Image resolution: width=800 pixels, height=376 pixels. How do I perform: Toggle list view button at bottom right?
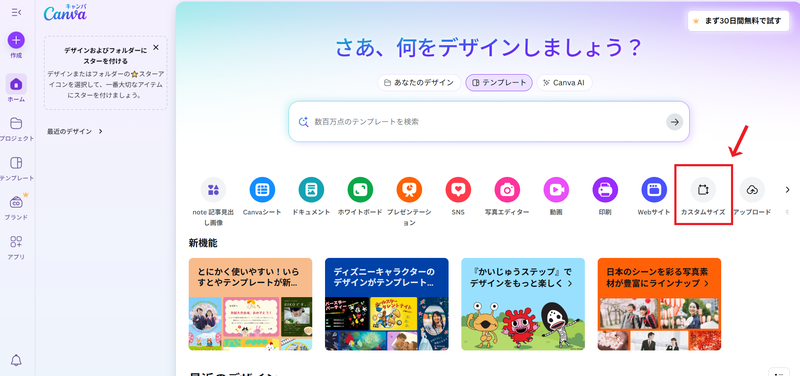click(x=779, y=373)
